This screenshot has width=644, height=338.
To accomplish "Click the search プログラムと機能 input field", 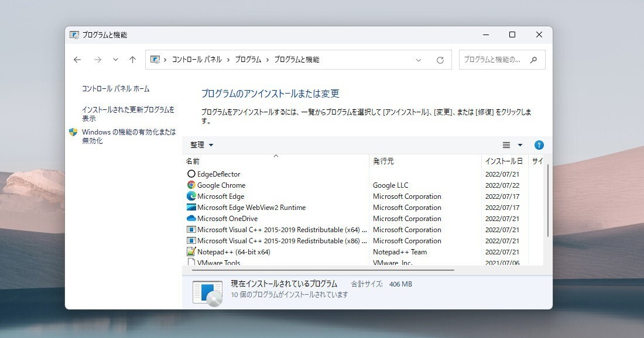I will click(x=502, y=60).
